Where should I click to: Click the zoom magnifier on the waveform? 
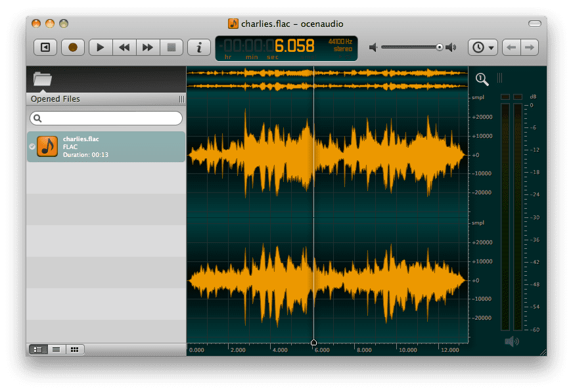pyautogui.click(x=482, y=79)
